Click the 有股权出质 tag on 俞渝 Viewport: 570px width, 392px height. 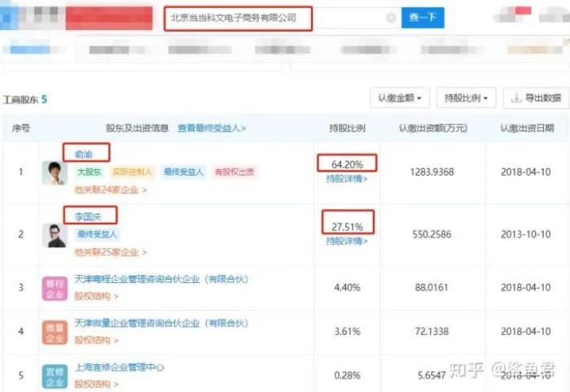pos(235,172)
